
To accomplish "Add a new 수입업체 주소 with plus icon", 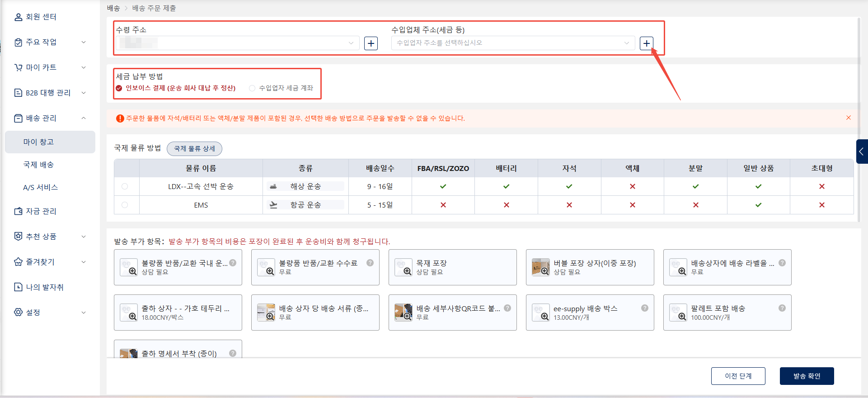I will [x=647, y=43].
